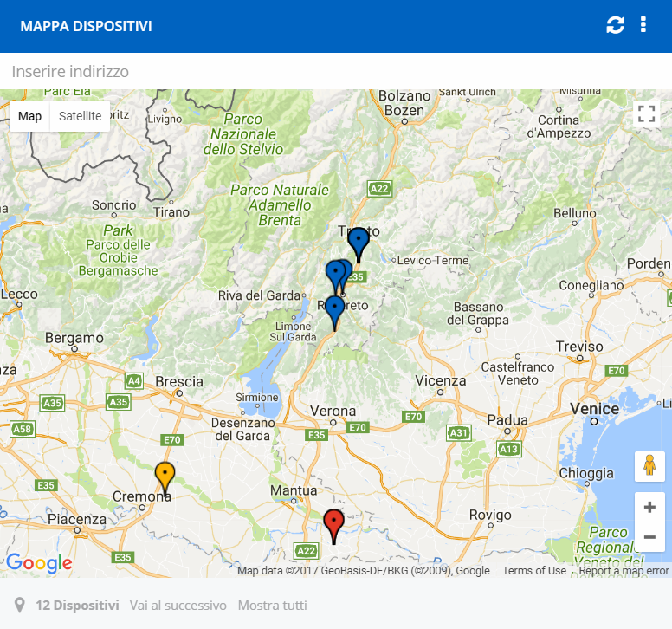Click the Bergamo city label
The image size is (672, 629).
pyautogui.click(x=74, y=338)
